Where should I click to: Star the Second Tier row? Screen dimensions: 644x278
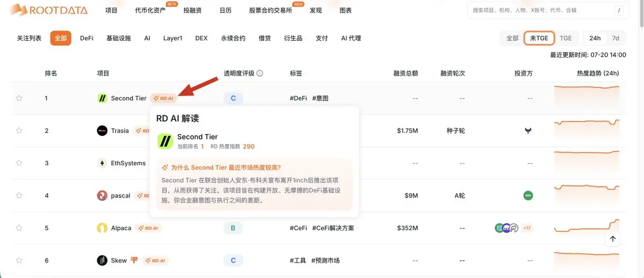pyautogui.click(x=19, y=98)
